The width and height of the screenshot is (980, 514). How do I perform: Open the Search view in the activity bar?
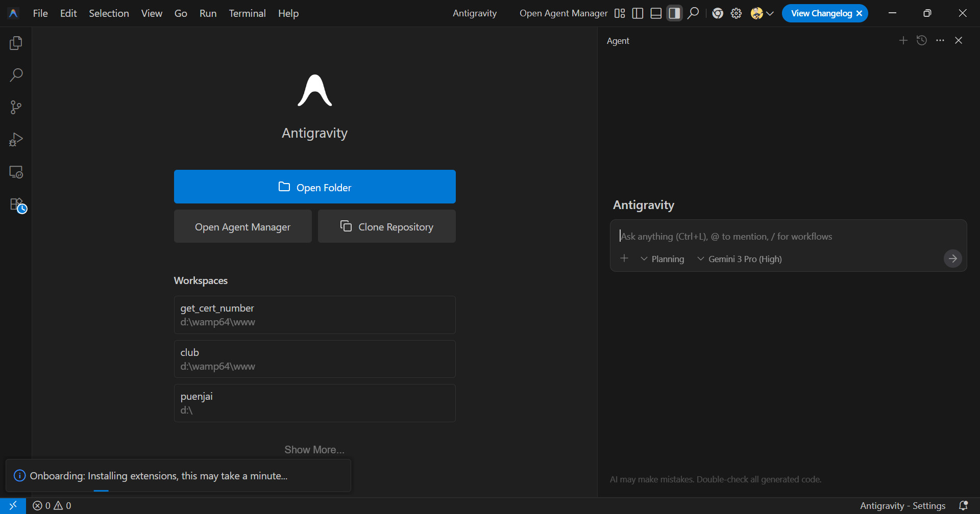pyautogui.click(x=16, y=75)
